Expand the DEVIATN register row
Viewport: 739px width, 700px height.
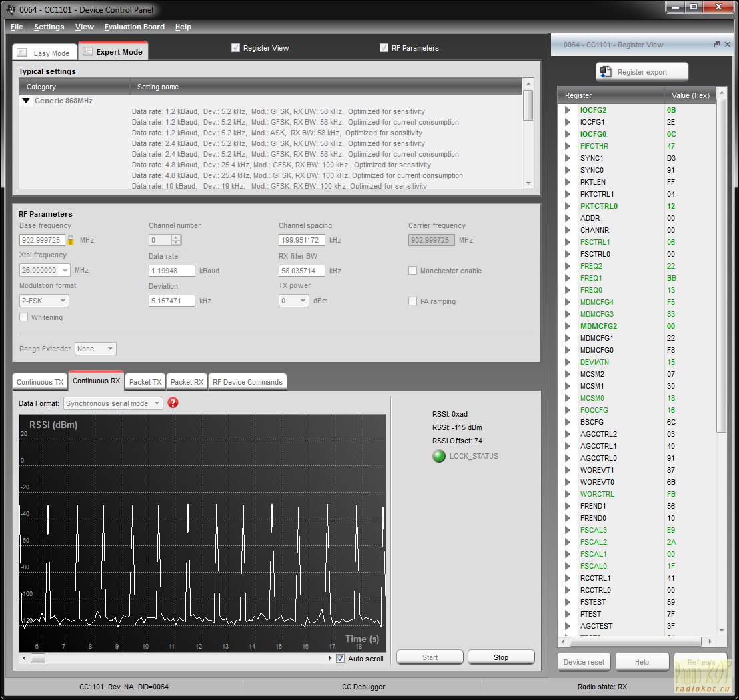click(568, 362)
